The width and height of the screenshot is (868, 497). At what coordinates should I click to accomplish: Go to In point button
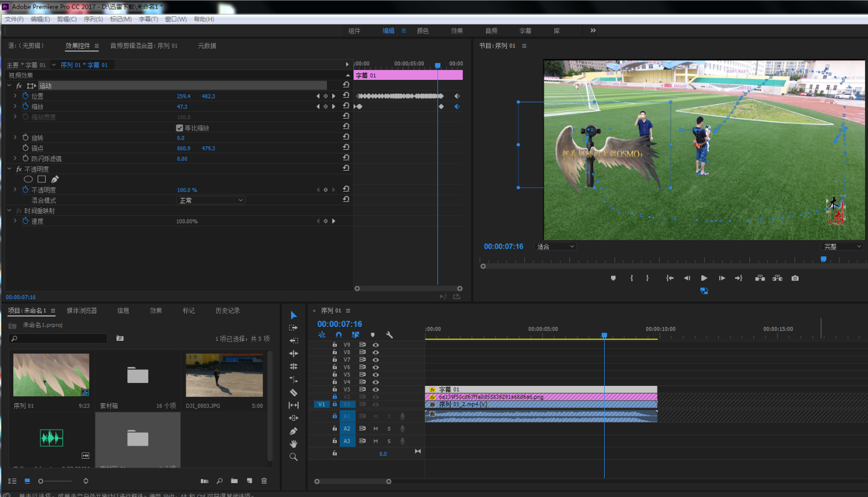670,278
